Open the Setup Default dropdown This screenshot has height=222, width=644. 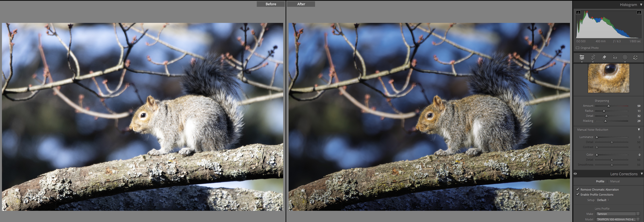coord(603,200)
